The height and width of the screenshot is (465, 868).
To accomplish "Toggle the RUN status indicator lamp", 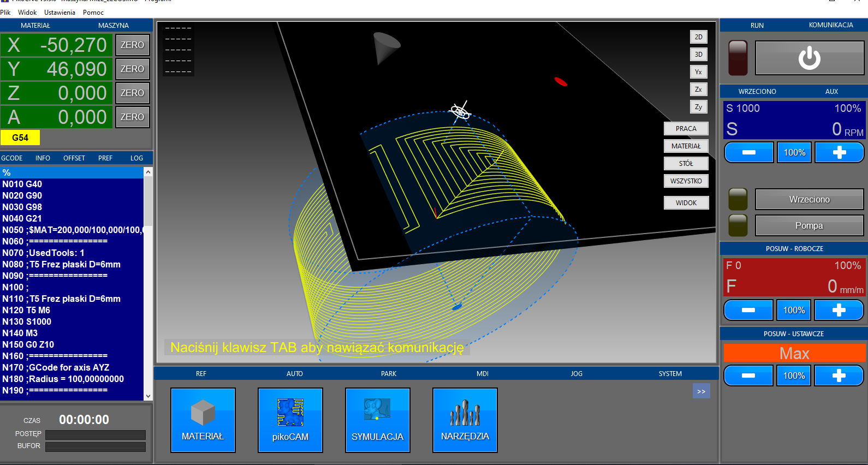I will point(738,58).
